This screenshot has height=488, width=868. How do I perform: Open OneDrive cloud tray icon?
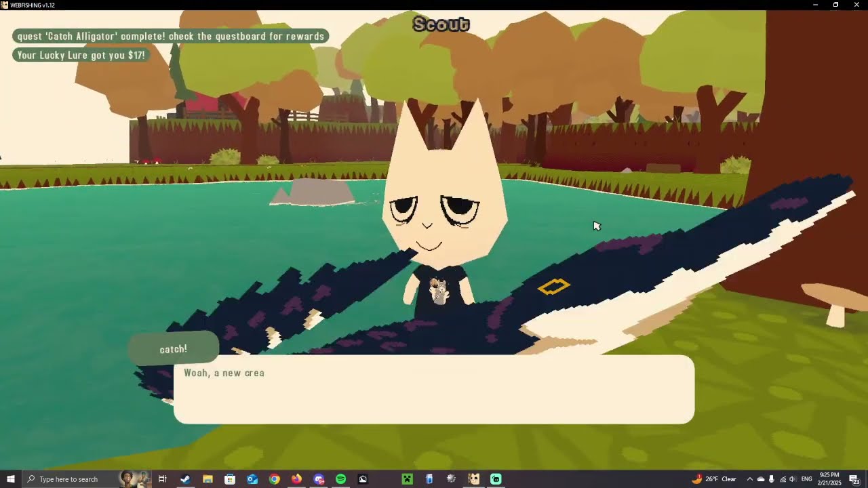coord(760,479)
